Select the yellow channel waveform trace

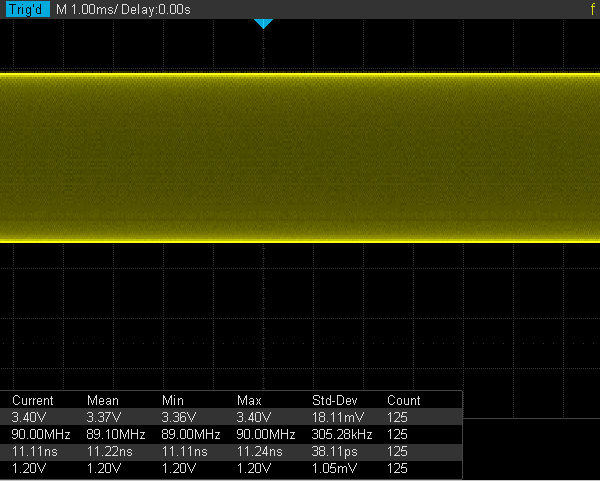coord(300,157)
